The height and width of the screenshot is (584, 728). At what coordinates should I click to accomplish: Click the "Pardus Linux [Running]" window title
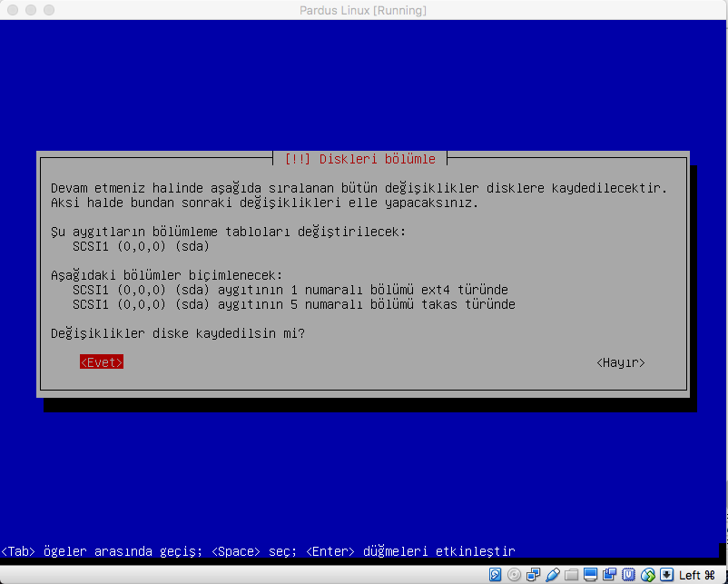[x=363, y=10]
